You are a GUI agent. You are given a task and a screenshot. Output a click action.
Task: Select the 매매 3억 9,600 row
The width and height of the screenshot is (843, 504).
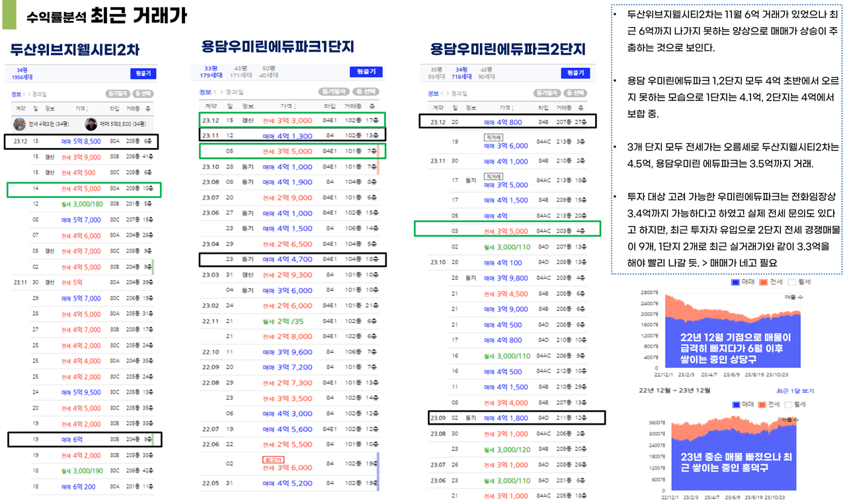(290, 352)
